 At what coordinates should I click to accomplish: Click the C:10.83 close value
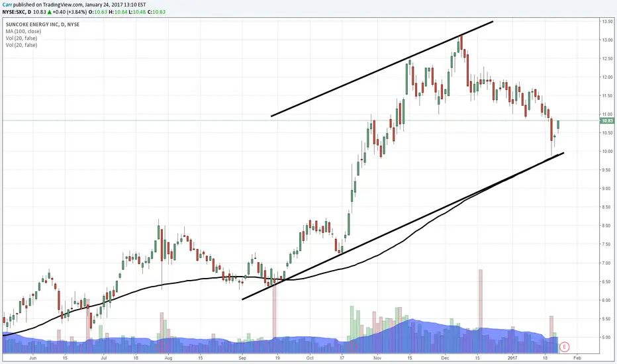click(x=157, y=12)
